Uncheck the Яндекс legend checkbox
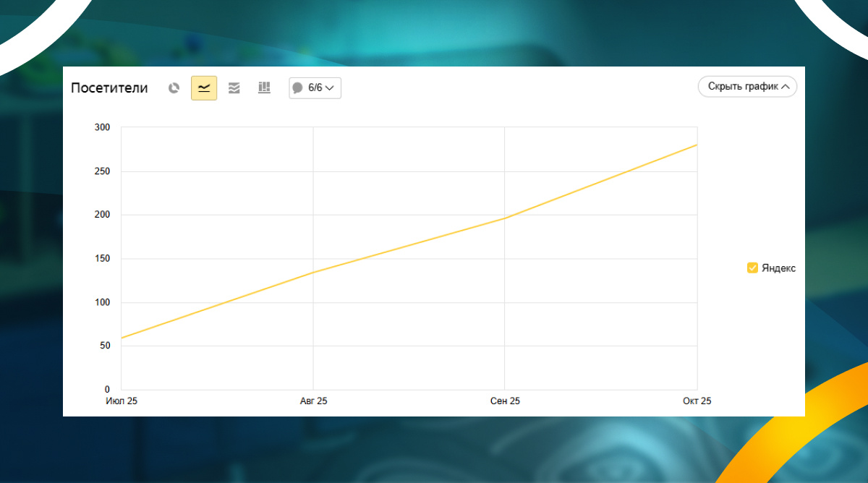The width and height of the screenshot is (868, 483). click(x=752, y=268)
